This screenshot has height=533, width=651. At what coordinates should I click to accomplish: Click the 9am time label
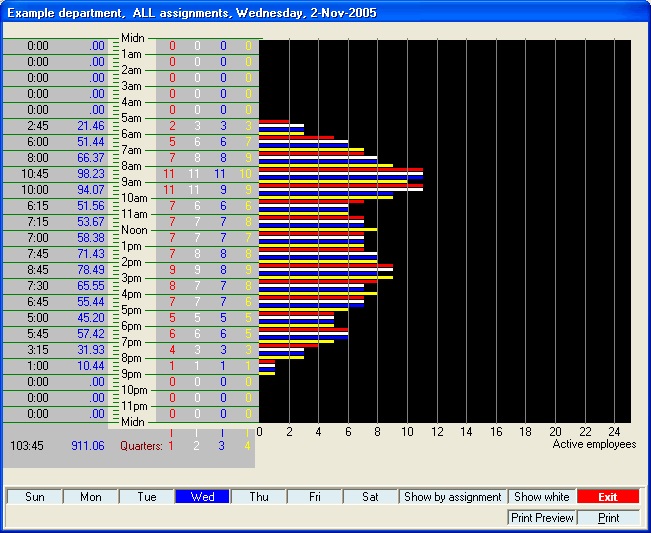tap(131, 182)
